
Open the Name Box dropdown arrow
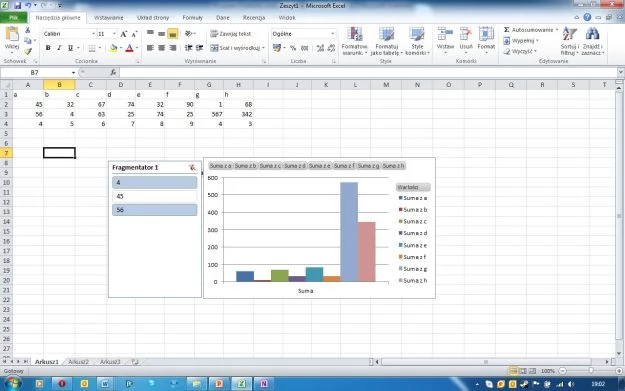(x=73, y=73)
